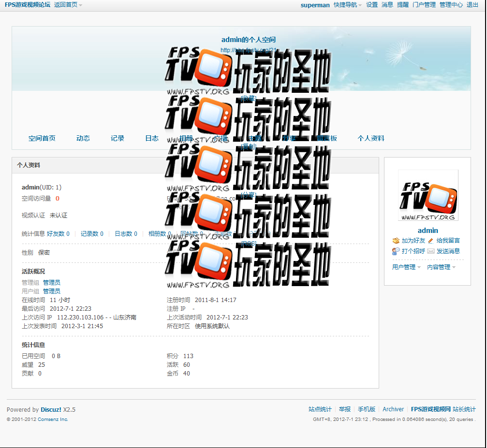Click the 积分 113 value
This screenshot has width=487, height=448.
coord(188,356)
